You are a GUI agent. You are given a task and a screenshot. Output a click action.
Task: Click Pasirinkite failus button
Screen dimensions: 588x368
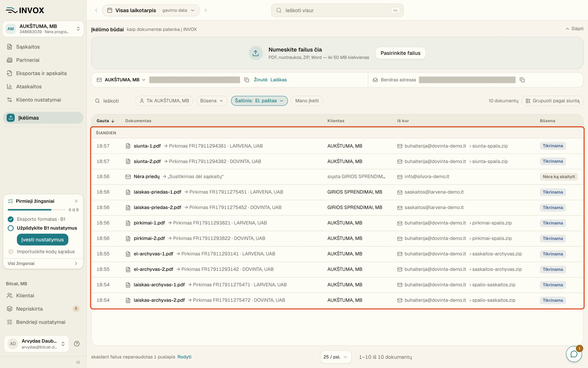click(400, 53)
